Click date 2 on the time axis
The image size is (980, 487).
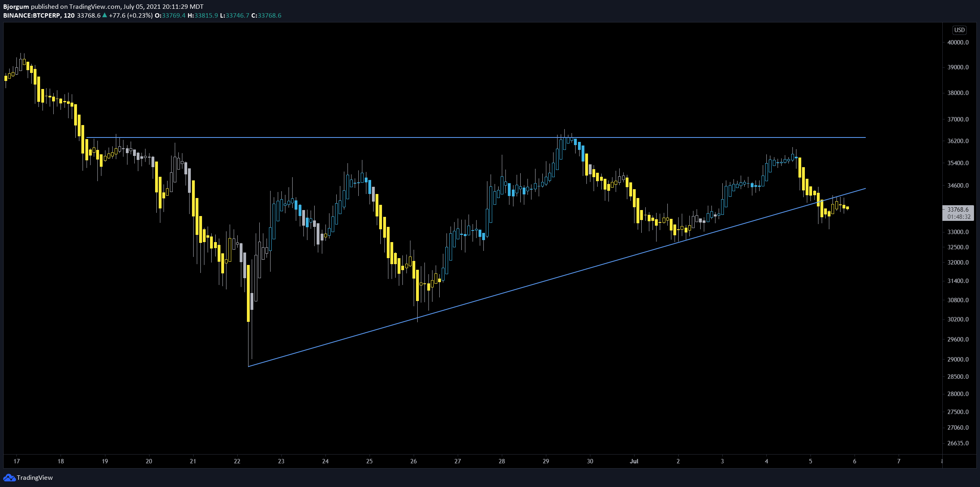pyautogui.click(x=678, y=461)
